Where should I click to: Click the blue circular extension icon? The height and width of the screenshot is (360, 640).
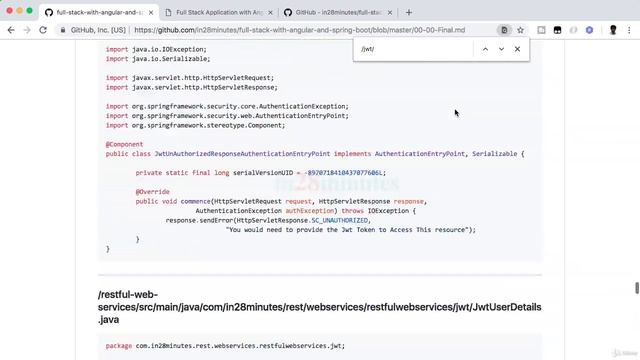click(589, 30)
